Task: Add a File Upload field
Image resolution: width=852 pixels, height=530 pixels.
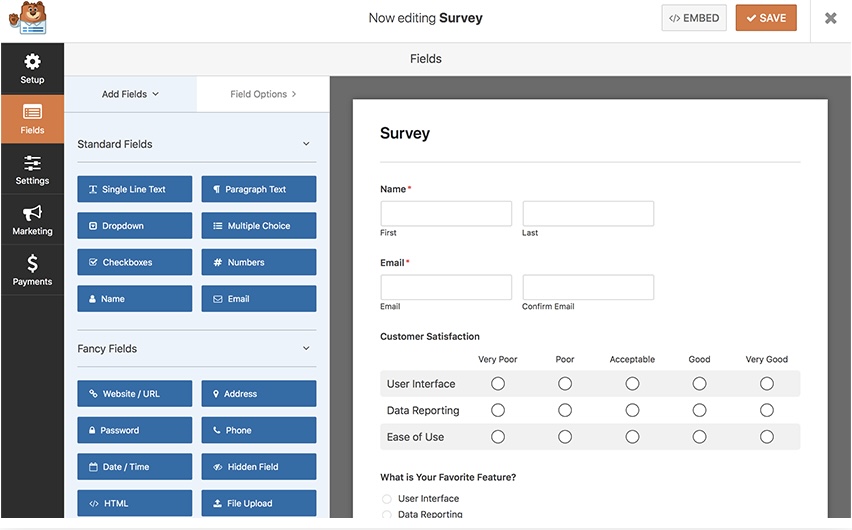Action: [258, 503]
